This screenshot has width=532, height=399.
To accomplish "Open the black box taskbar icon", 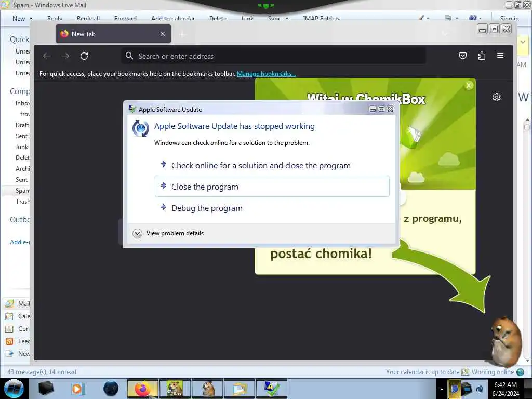I will tap(46, 389).
